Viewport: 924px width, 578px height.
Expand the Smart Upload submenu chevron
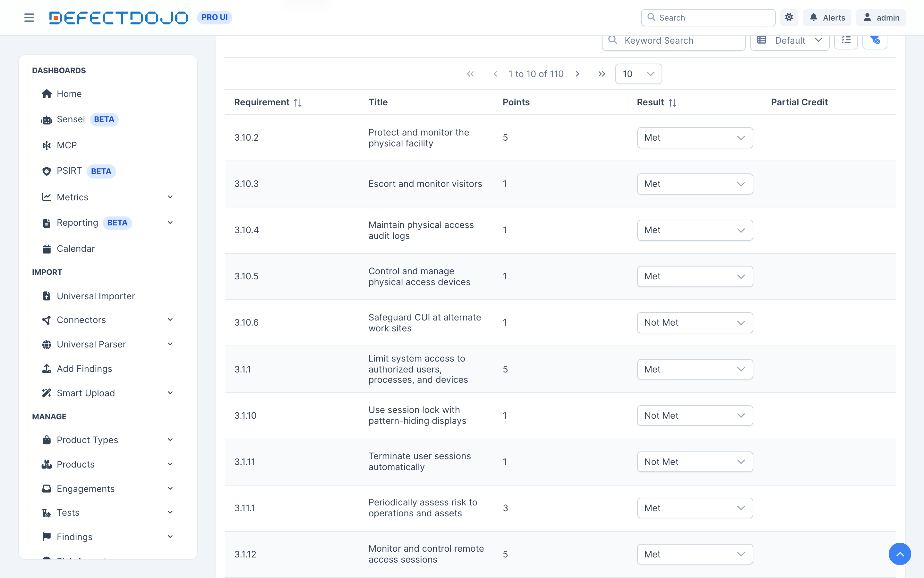170,393
